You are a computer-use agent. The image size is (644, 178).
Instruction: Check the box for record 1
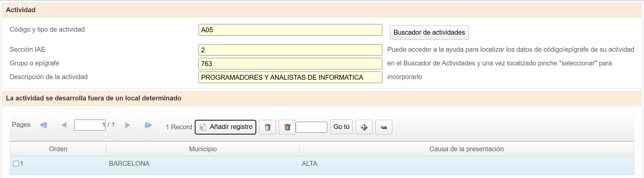(x=16, y=164)
